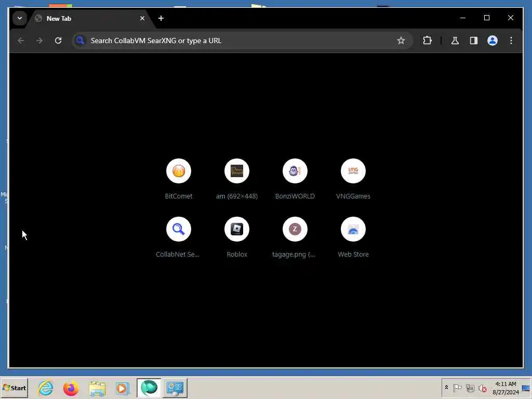532x399 pixels.
Task: Click the browser Forward arrow
Action: [39, 41]
